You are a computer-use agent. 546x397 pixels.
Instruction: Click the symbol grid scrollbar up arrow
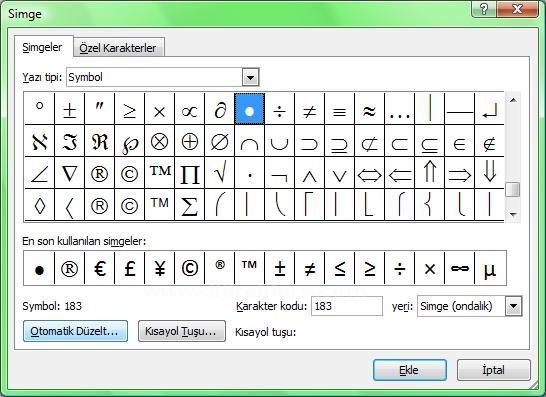pyautogui.click(x=513, y=100)
